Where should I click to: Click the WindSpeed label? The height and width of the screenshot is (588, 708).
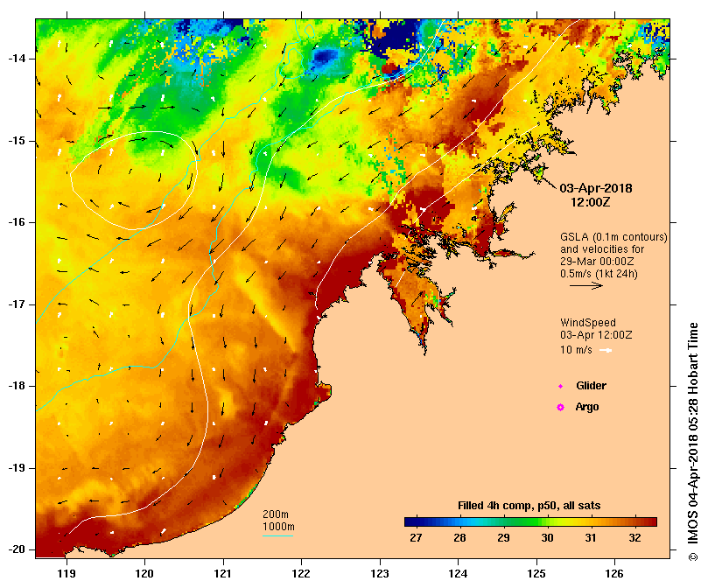588,323
